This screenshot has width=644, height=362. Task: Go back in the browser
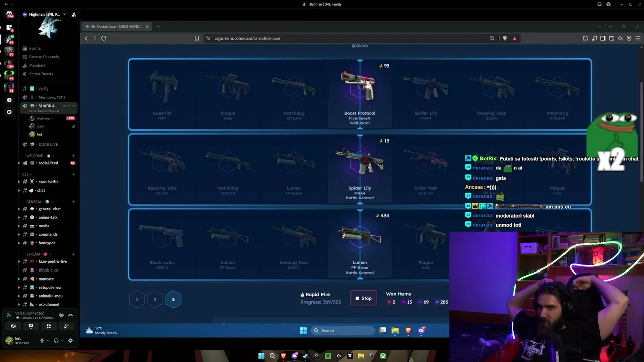tap(86, 38)
